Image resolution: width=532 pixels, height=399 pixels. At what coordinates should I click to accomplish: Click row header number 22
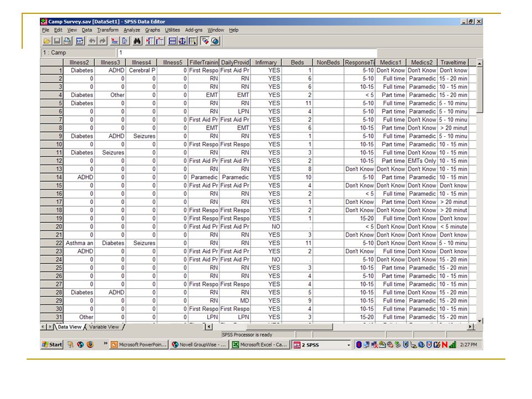click(x=52, y=243)
